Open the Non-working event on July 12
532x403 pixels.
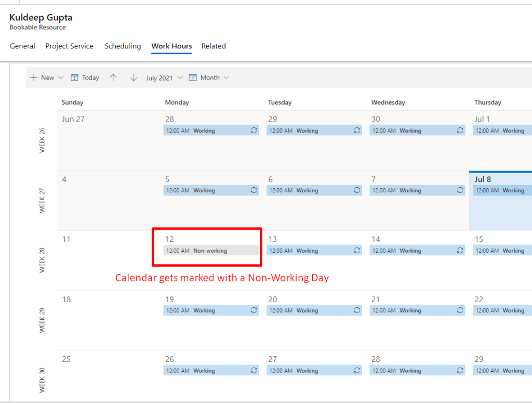[x=210, y=251]
